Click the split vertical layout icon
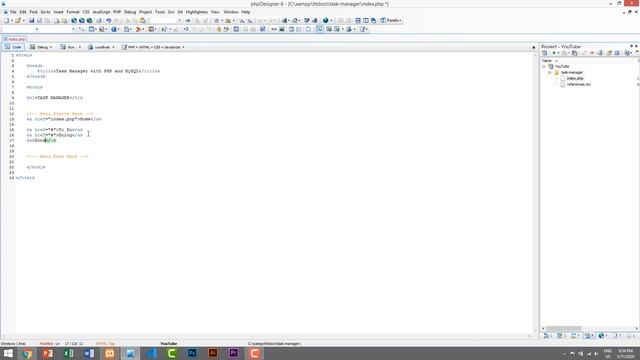640x360 pixels. pyautogui.click(x=366, y=20)
